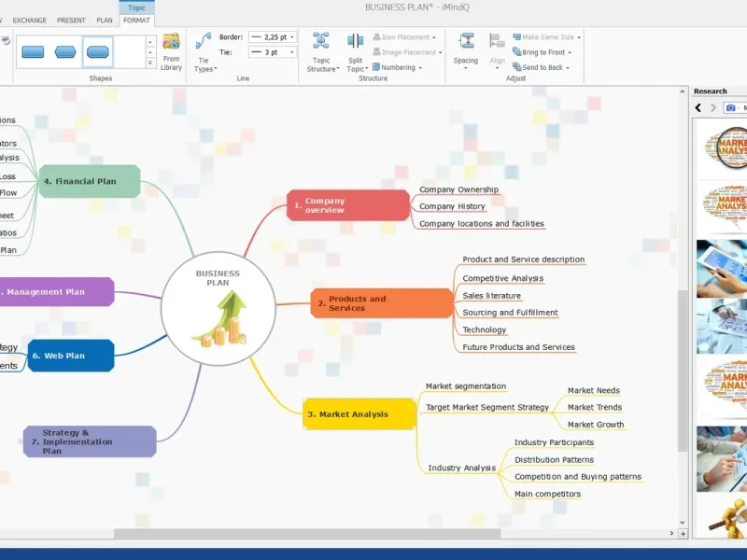Open Numbering dropdown
The width and height of the screenshot is (747, 560).
pyautogui.click(x=398, y=67)
